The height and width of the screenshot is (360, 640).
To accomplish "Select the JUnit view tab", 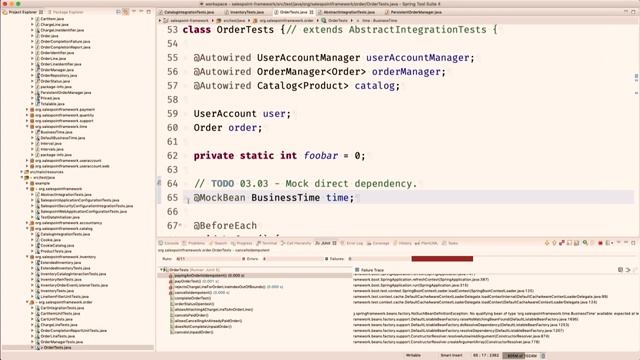I will (x=325, y=243).
